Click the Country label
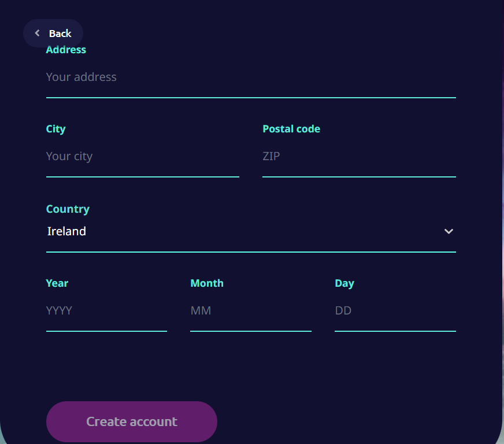The image size is (504, 444). click(x=68, y=209)
